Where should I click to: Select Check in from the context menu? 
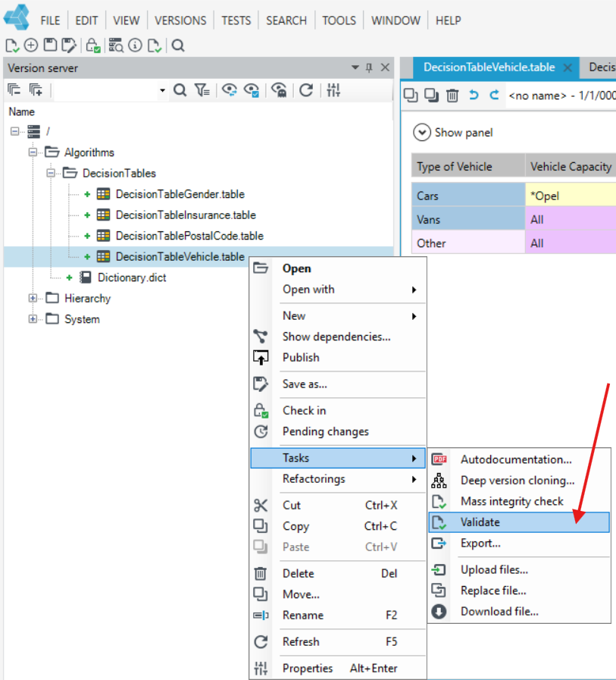[338, 410]
